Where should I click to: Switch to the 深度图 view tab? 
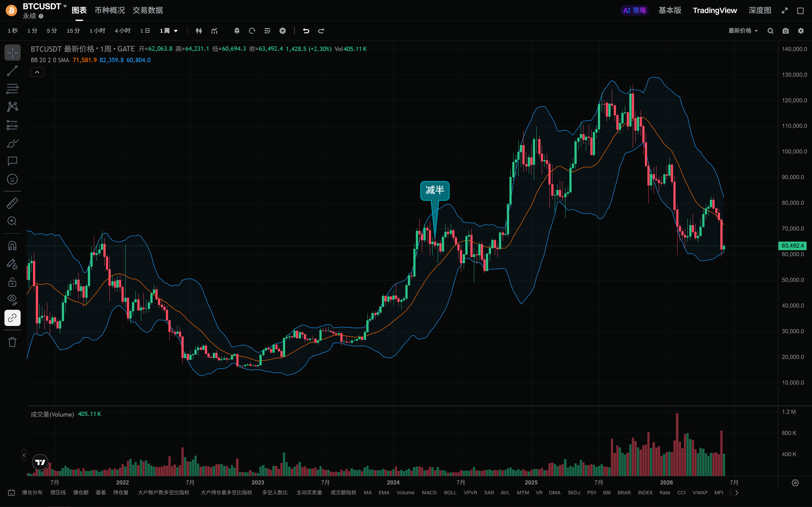[760, 10]
